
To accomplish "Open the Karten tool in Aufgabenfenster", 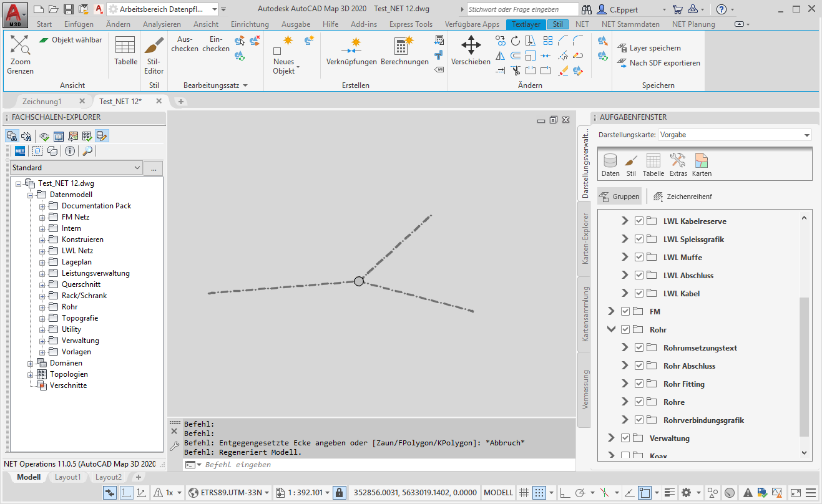I will (x=702, y=165).
